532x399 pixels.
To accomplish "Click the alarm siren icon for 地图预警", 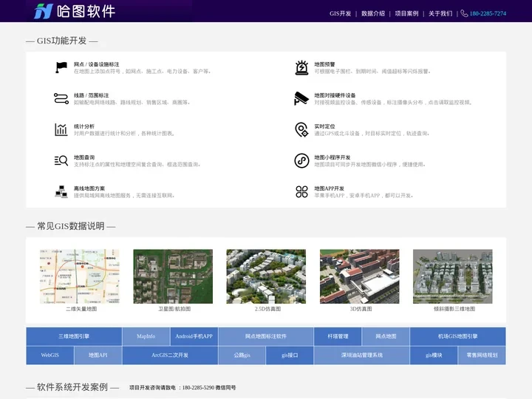I will tap(301, 67).
